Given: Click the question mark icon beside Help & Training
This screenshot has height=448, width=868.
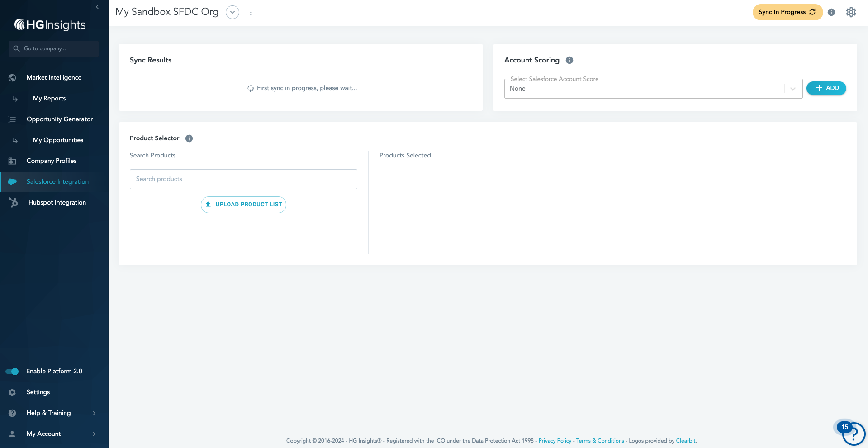Looking at the screenshot, I should click(12, 413).
